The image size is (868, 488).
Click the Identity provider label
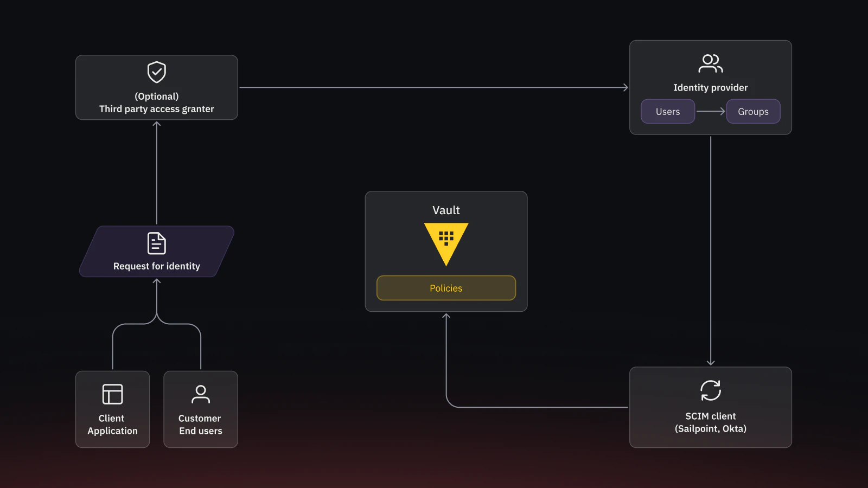pos(711,88)
